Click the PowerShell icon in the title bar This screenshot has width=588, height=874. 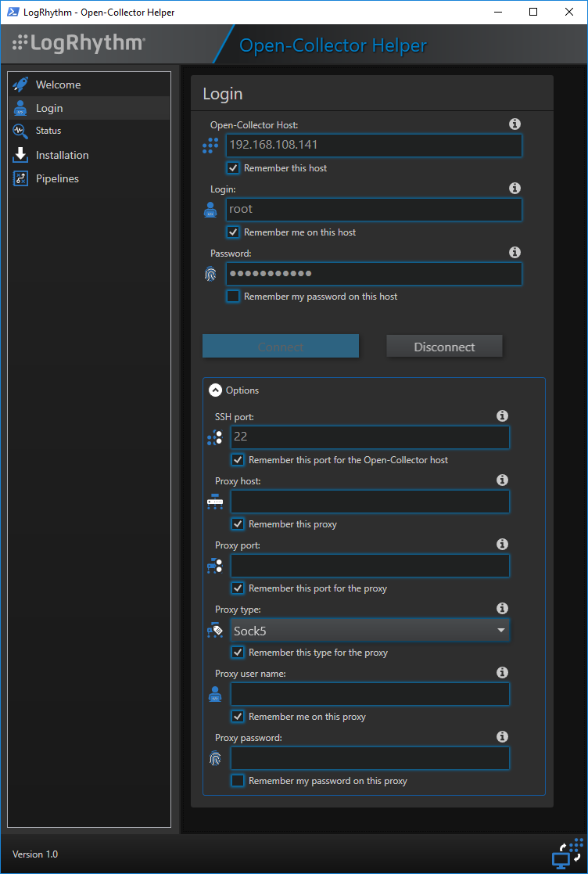click(13, 12)
